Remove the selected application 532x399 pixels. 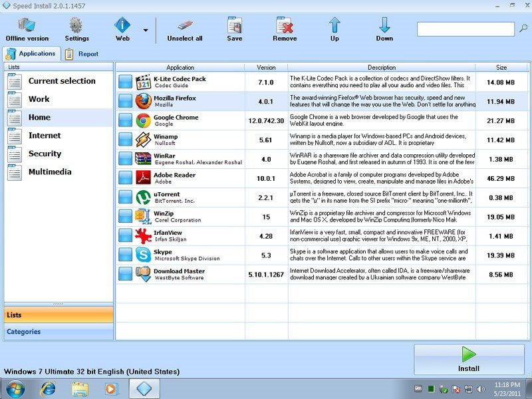click(x=285, y=30)
